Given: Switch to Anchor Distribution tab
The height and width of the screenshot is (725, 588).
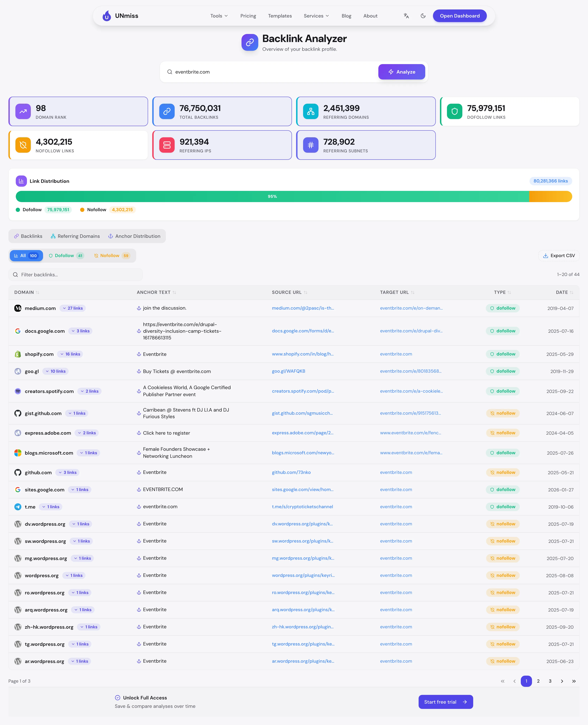Looking at the screenshot, I should pyautogui.click(x=134, y=236).
